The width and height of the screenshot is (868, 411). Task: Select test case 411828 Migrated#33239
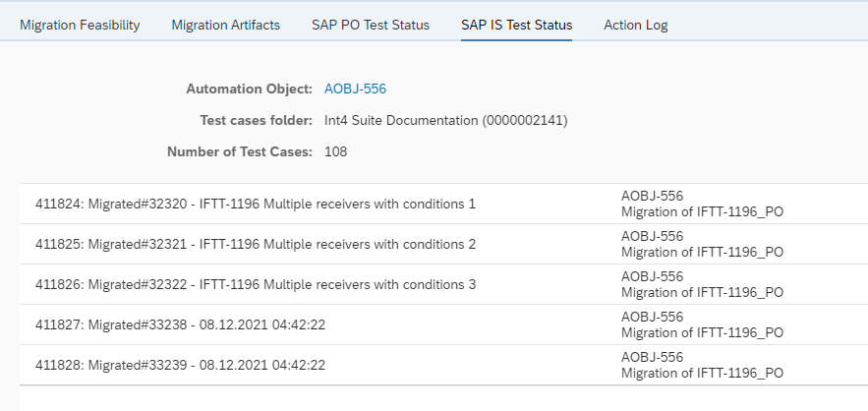[x=180, y=365]
